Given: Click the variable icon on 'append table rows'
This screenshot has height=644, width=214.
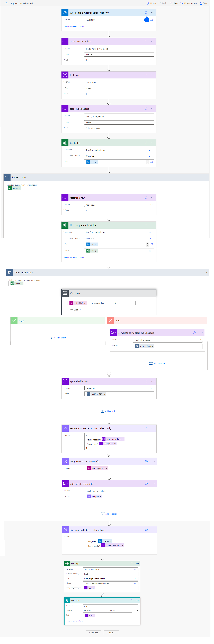Looking at the screenshot, I should click(x=65, y=381).
